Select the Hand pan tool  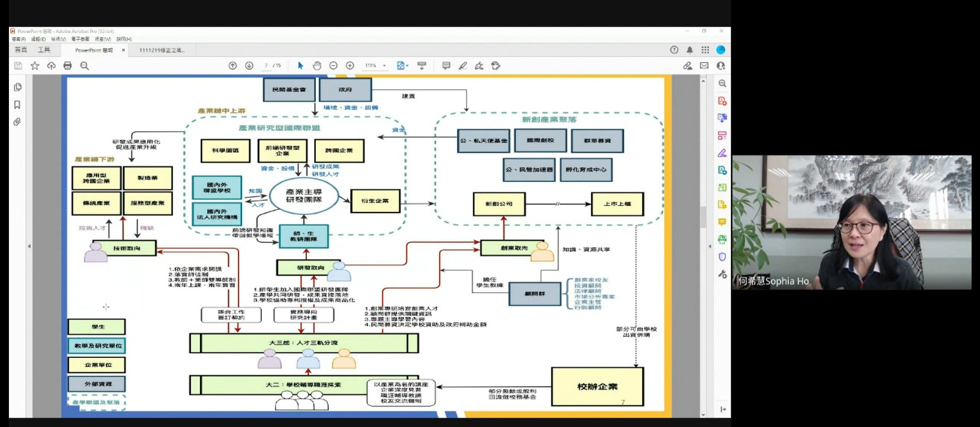[x=317, y=66]
